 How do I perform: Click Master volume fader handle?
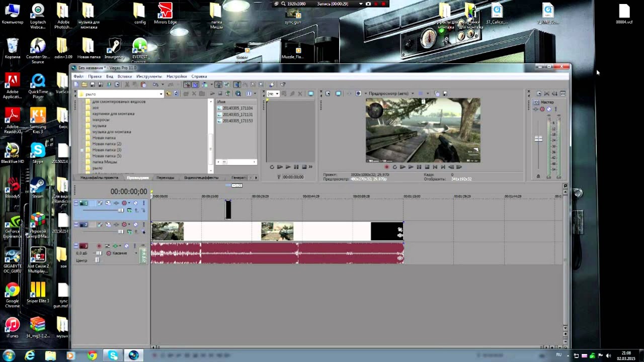538,139
